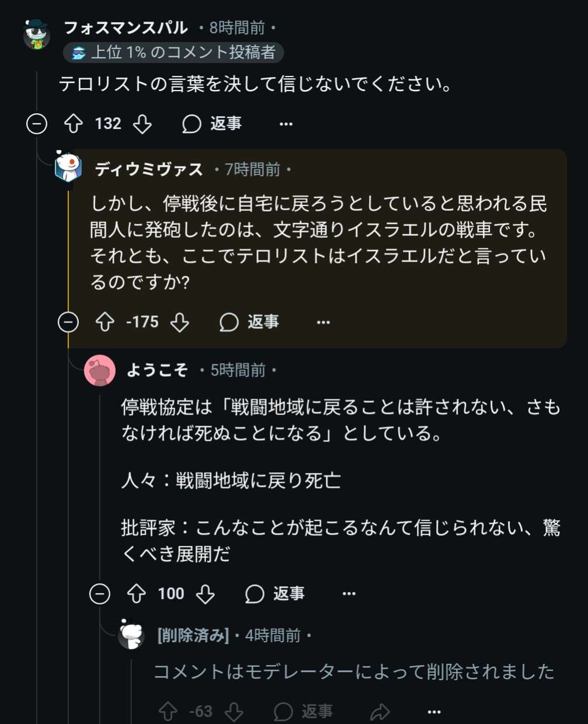Downvote the フォスマンスパル comment with 132 points
This screenshot has width=588, height=724.
(x=142, y=124)
